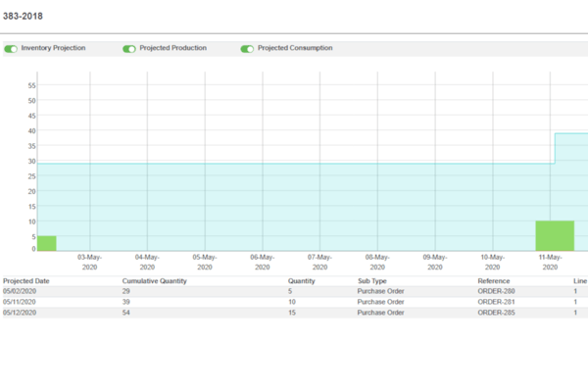Click reference ORDER-280
588x392 pixels.
496,291
